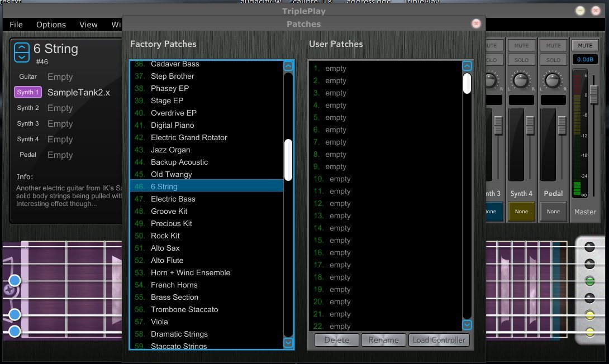Mute the Synth 4 channel
The width and height of the screenshot is (609, 364).
pos(521,45)
